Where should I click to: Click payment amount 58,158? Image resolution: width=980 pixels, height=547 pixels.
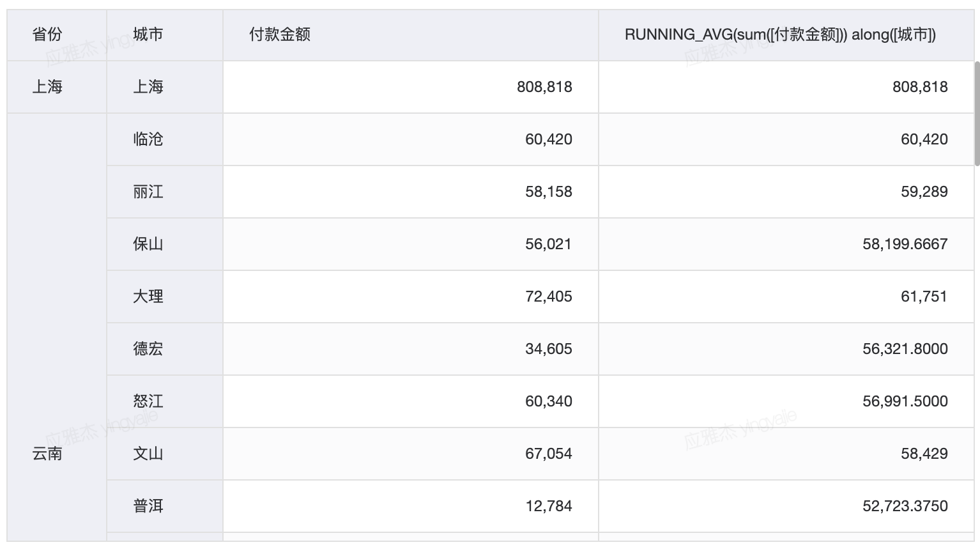tap(411, 192)
